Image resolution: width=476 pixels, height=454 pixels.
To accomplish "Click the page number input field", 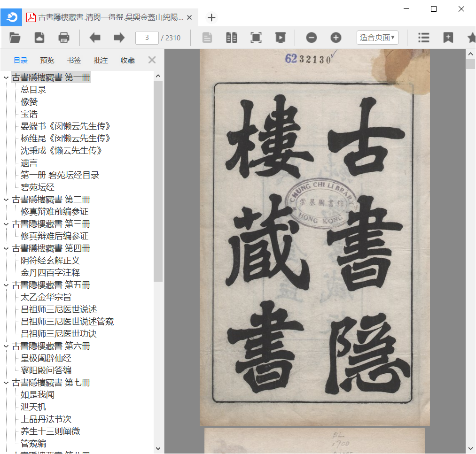I will point(147,38).
